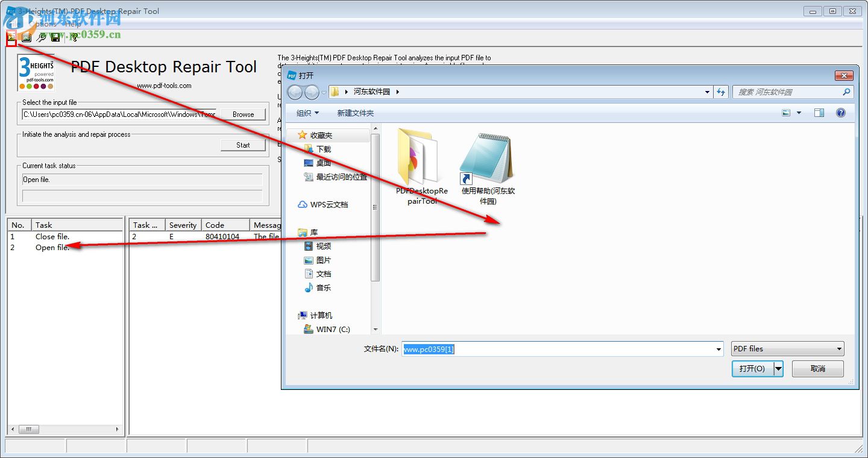This screenshot has width=868, height=458.
Task: Toggle the preview pane icon in the dialog
Action: click(x=819, y=113)
